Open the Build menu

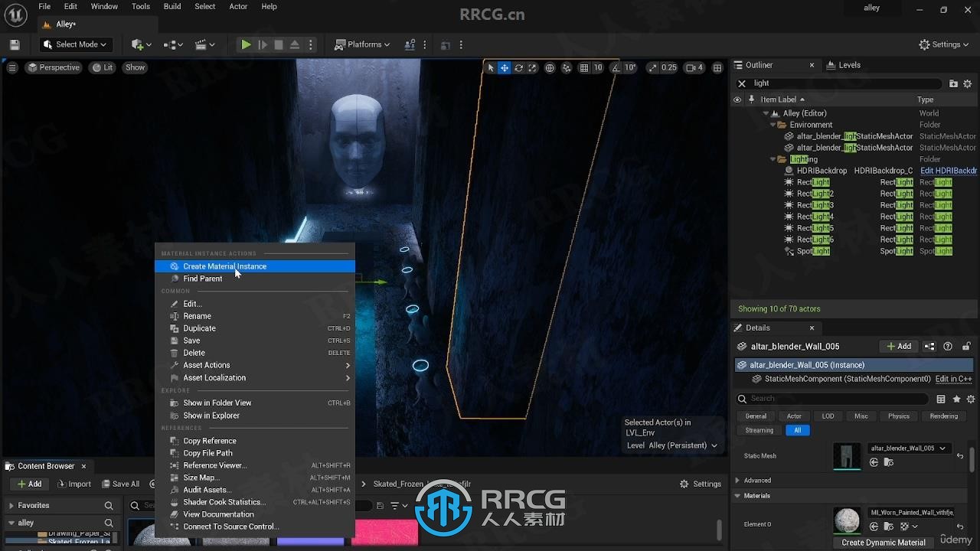pos(172,6)
